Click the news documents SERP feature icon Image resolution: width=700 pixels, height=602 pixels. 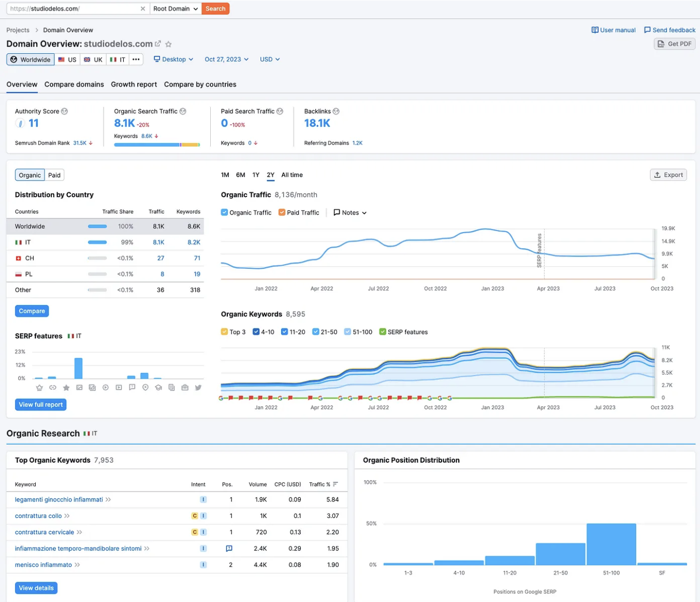pyautogui.click(x=171, y=388)
